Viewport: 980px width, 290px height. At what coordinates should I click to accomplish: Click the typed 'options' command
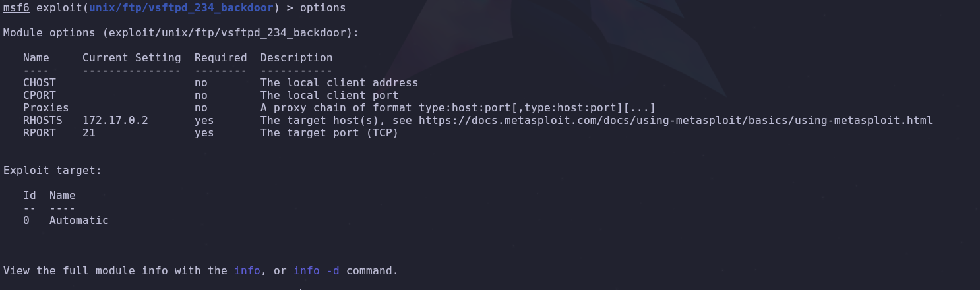pyautogui.click(x=322, y=8)
